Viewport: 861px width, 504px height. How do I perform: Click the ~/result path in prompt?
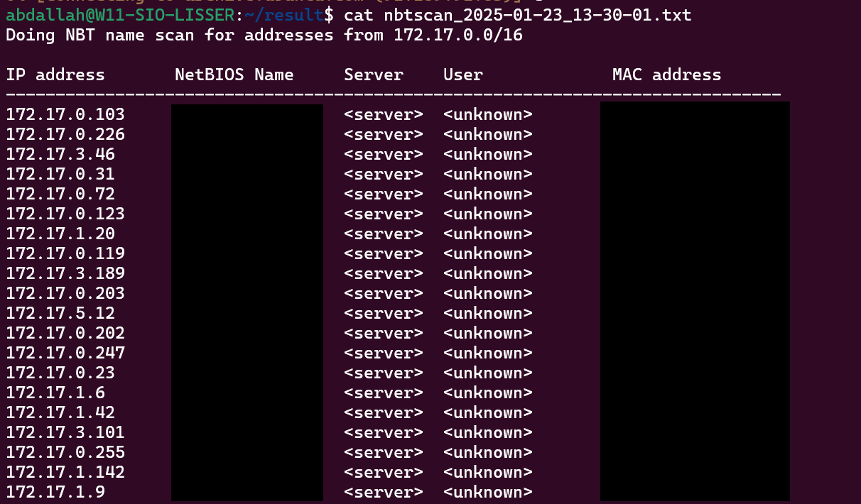[x=283, y=15]
